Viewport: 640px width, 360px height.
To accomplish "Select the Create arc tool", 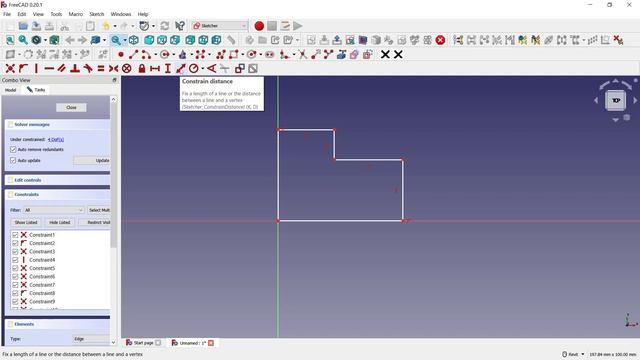I will 146,54.
